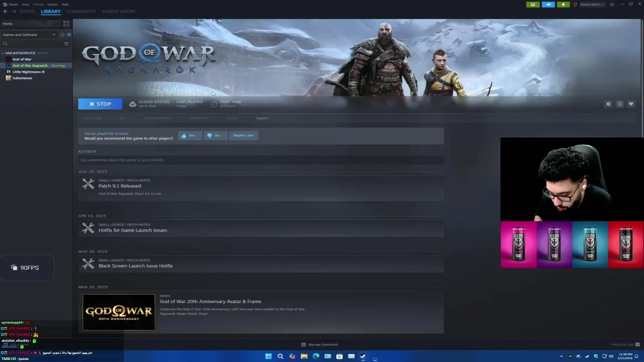Open God of War 20th Anniversary Avatar & Frame news
This screenshot has width=644, height=362.
click(x=210, y=302)
